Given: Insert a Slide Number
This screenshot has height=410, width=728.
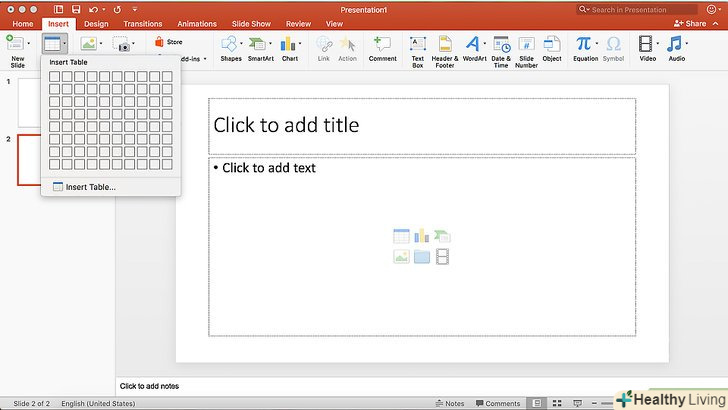Looking at the screenshot, I should click(526, 47).
